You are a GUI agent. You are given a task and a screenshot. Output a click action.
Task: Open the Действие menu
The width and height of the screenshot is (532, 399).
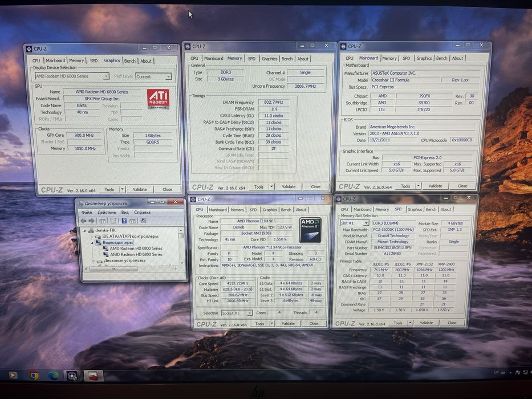point(107,213)
